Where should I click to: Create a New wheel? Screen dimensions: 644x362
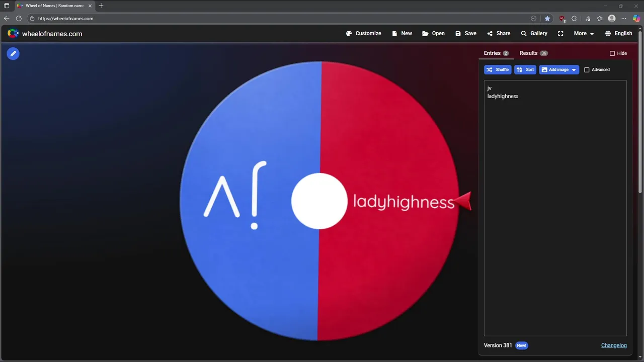pos(401,33)
